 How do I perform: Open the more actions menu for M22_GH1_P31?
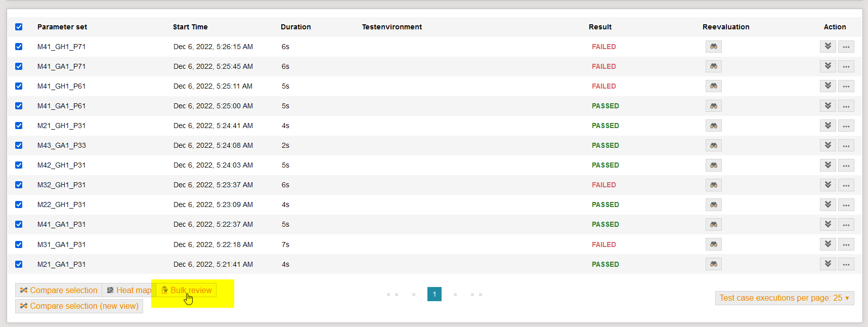(846, 205)
